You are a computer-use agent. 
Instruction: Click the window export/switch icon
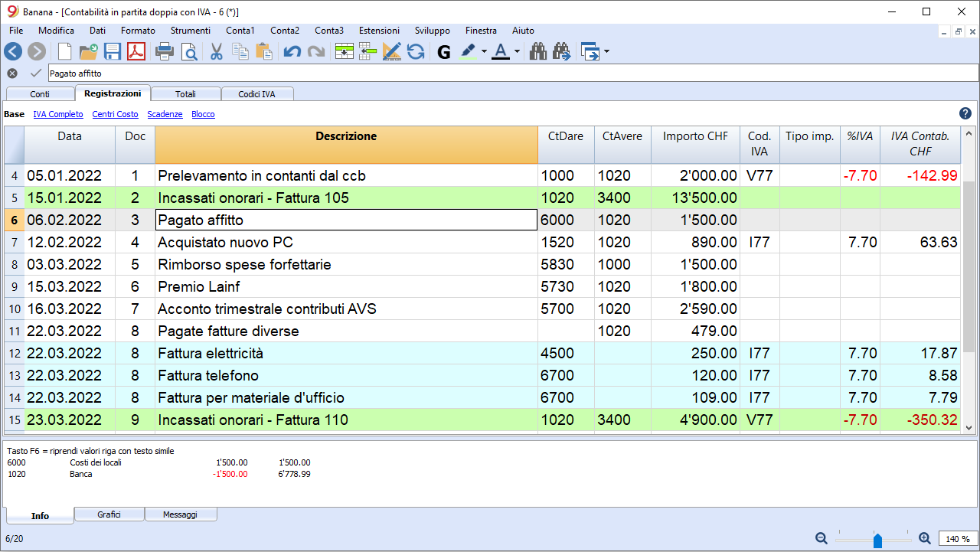click(590, 51)
